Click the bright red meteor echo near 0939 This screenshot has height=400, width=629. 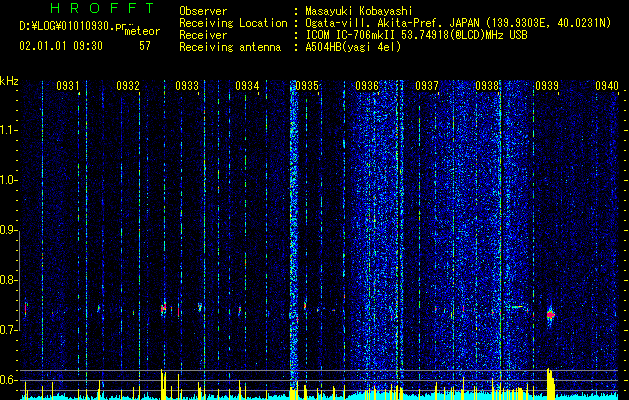pos(550,315)
